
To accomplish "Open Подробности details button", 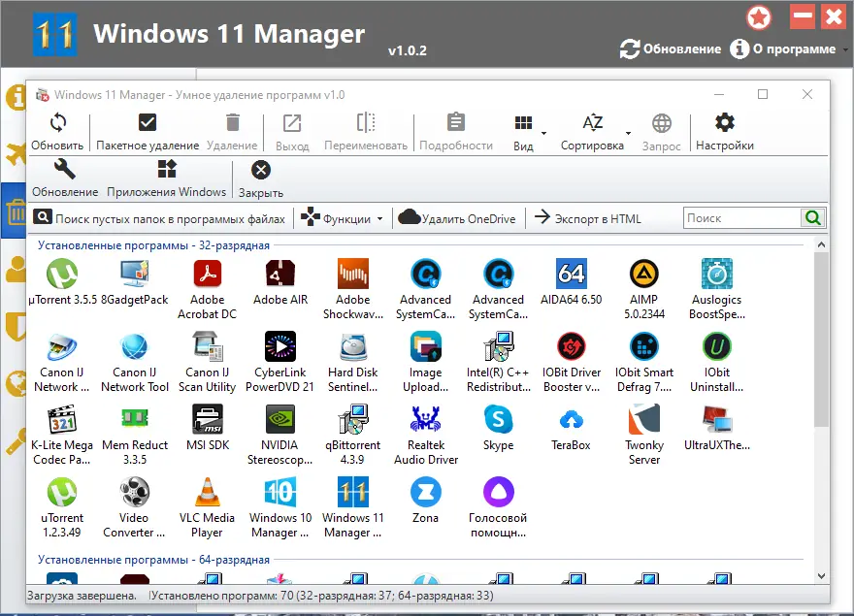I will pos(456,132).
